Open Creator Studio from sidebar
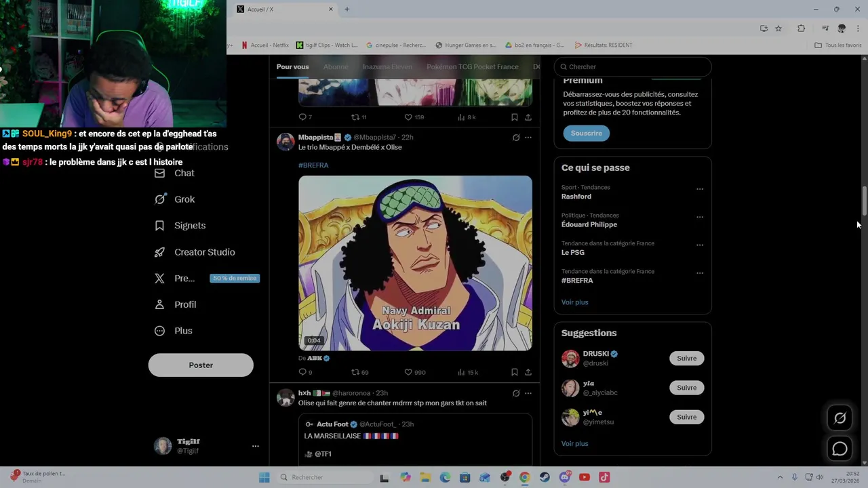 (195, 252)
